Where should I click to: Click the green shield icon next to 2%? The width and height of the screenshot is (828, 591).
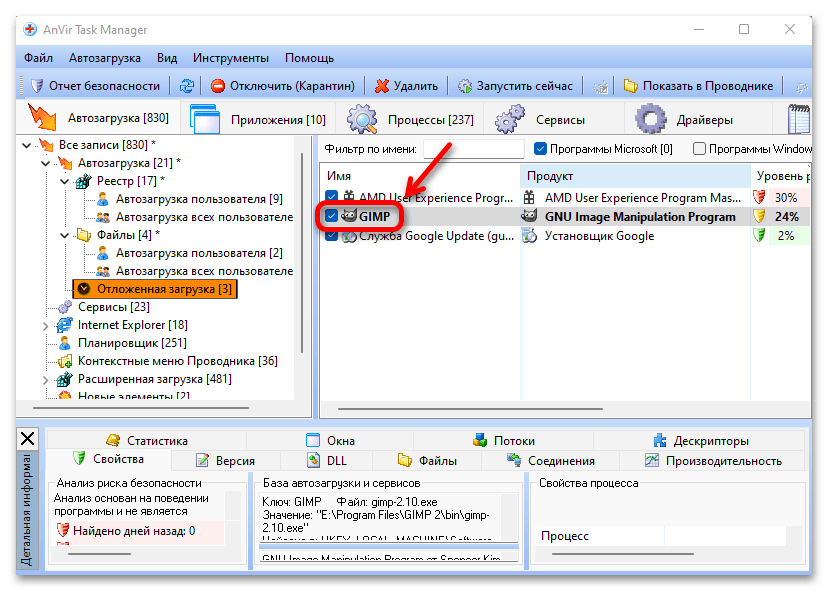[x=759, y=235]
